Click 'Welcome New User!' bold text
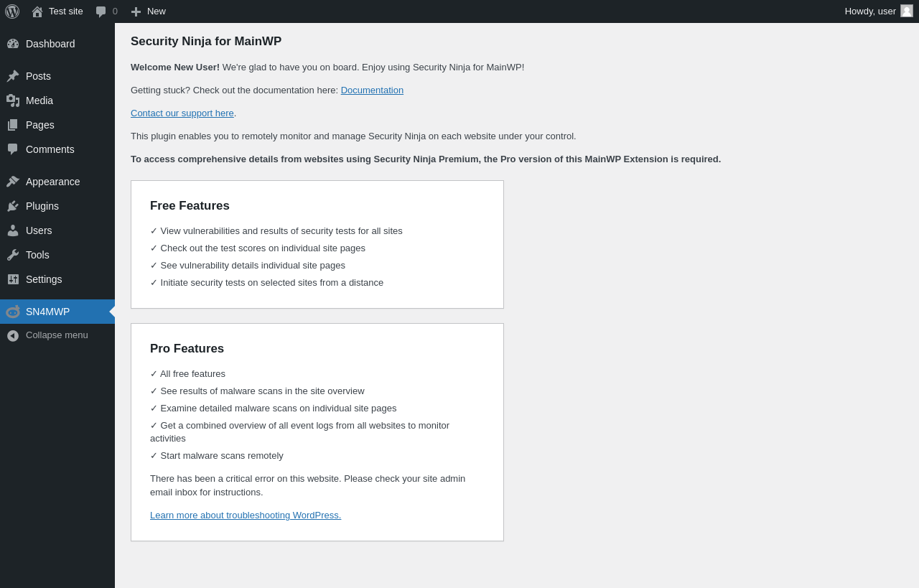The width and height of the screenshot is (919, 588). 175,67
